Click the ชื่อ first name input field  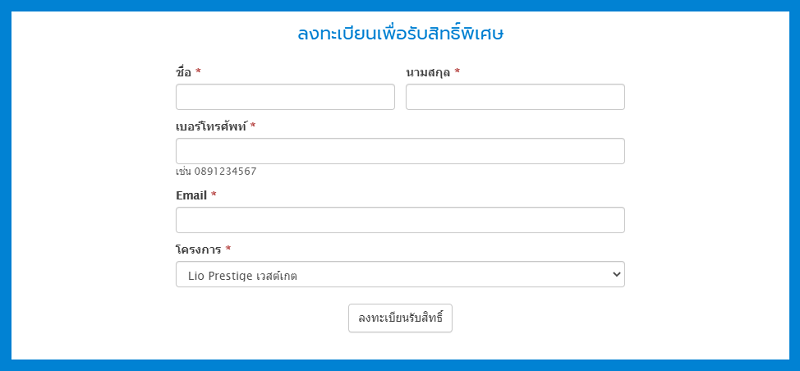(x=285, y=97)
